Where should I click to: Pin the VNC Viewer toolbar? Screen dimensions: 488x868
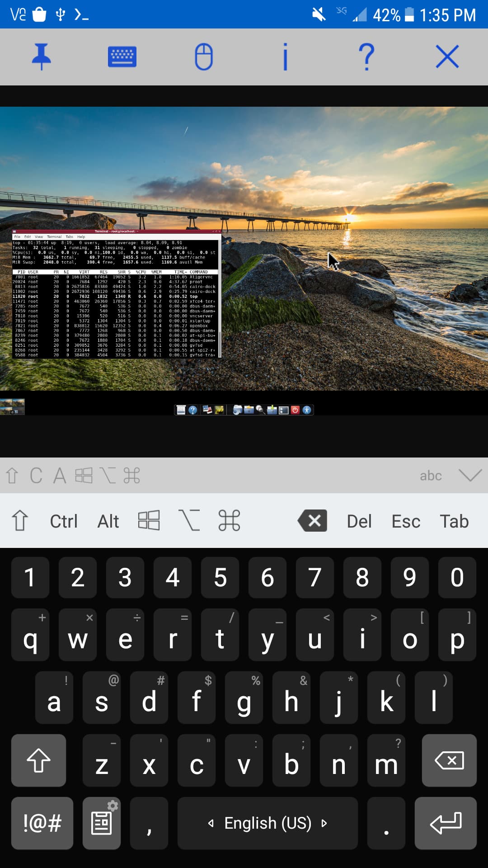[41, 57]
